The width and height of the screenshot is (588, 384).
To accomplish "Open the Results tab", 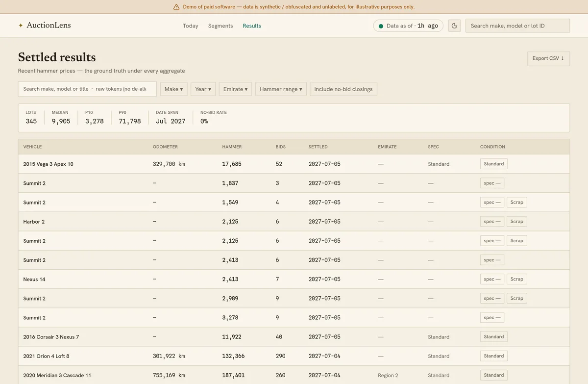I will [252, 26].
